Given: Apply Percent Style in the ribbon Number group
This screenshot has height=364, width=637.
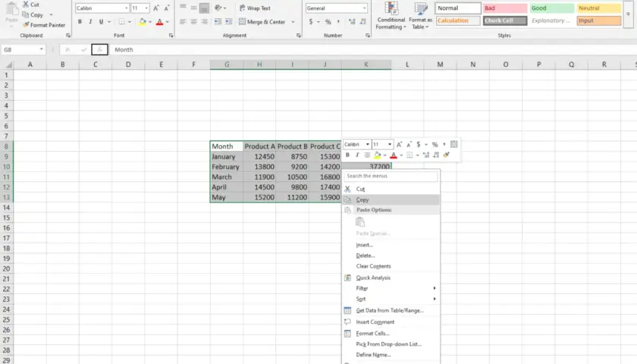Looking at the screenshot, I should [328, 21].
